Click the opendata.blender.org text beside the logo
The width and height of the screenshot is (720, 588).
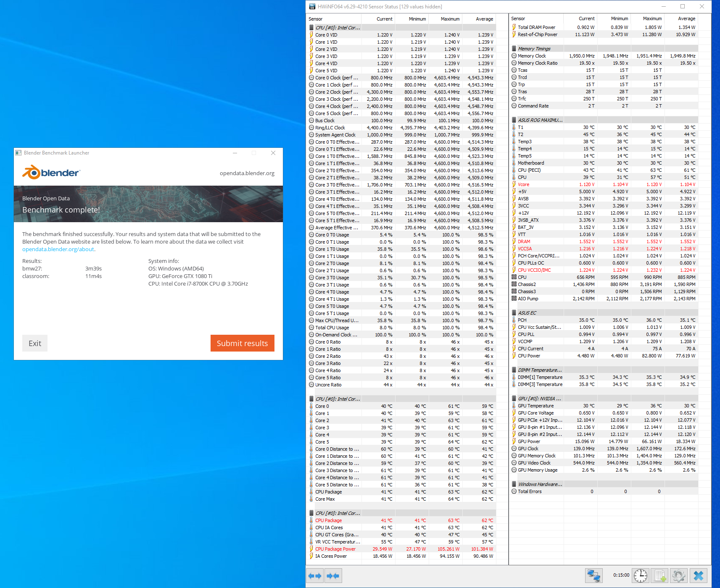click(247, 173)
